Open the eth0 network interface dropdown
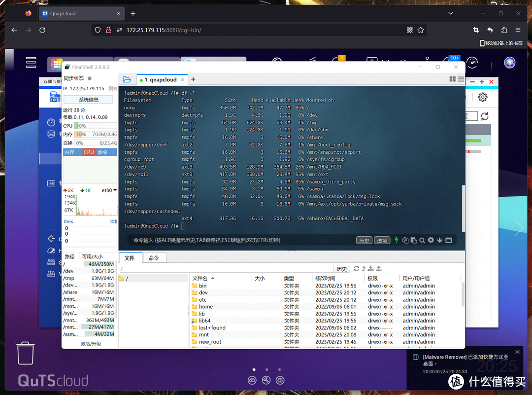The image size is (532, 395). pos(109,190)
